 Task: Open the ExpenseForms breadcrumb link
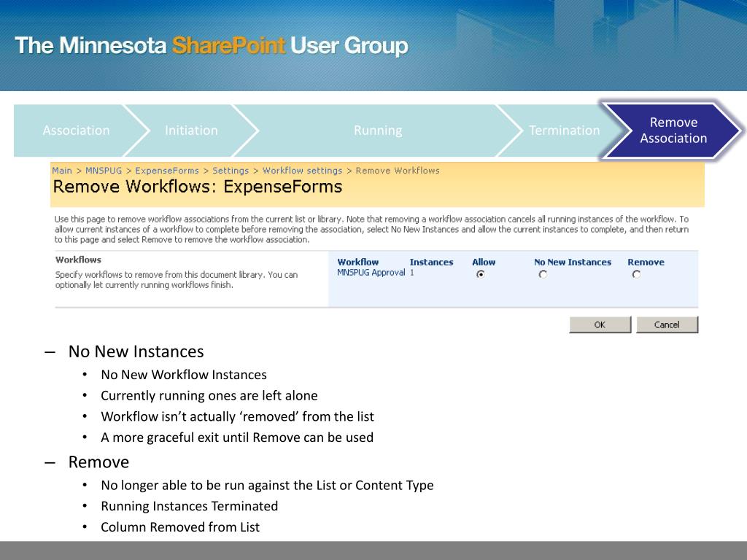[167, 171]
